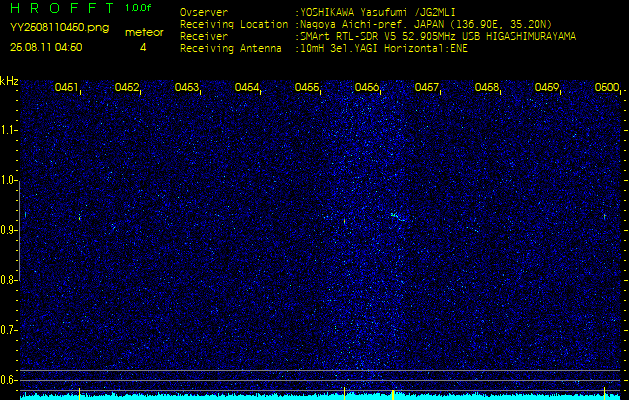Image resolution: width=629 pixels, height=400 pixels.
Task: Click the meteor count value 4
Action: pos(143,48)
